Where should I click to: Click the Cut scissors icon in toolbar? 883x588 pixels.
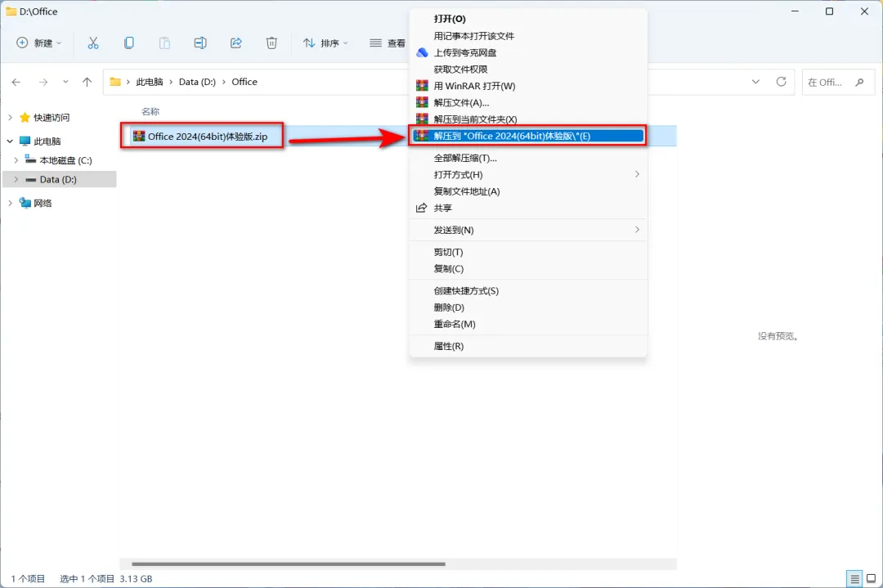click(93, 43)
